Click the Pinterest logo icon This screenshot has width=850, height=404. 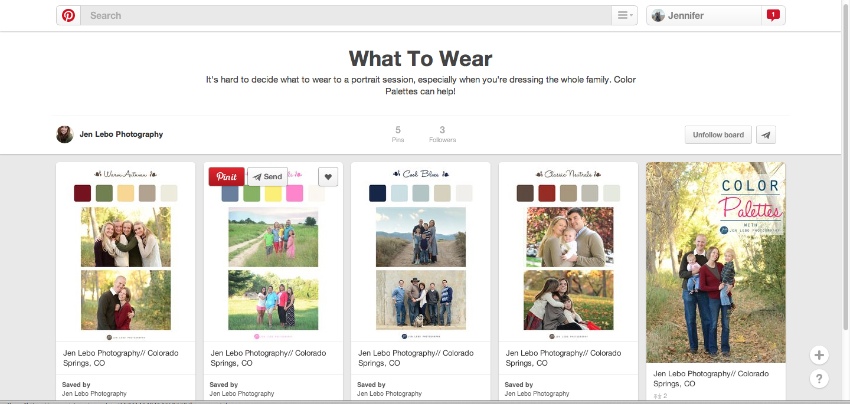click(68, 16)
